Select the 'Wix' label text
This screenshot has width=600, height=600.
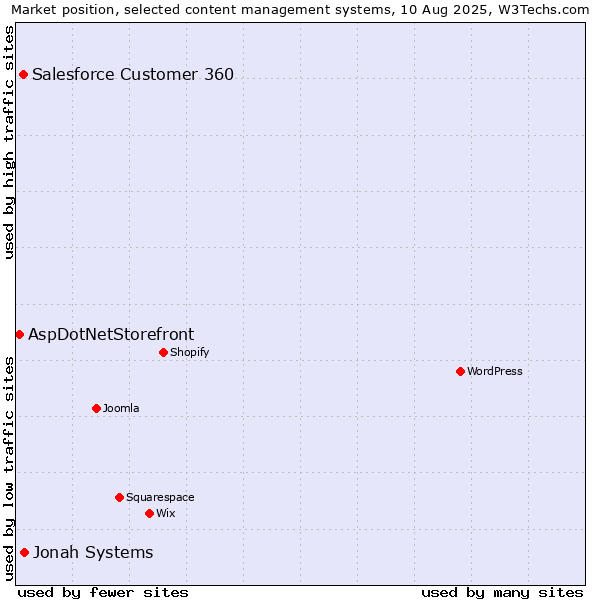point(166,513)
